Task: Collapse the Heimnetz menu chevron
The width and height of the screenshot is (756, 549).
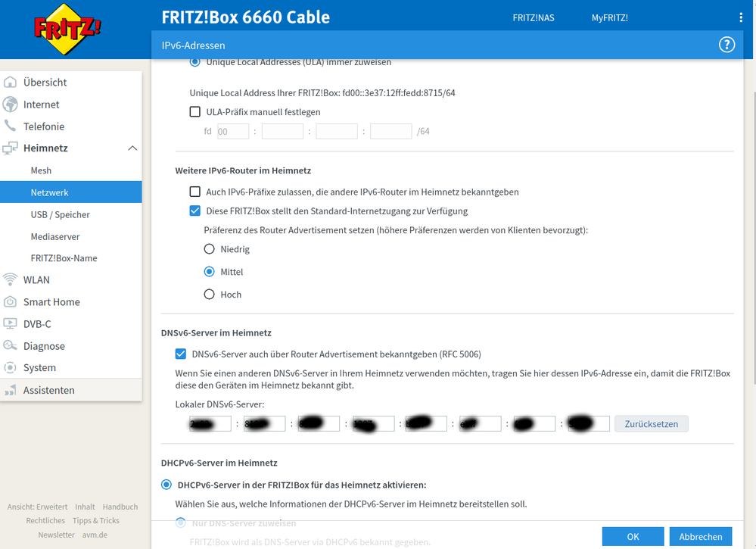Action: pos(133,148)
